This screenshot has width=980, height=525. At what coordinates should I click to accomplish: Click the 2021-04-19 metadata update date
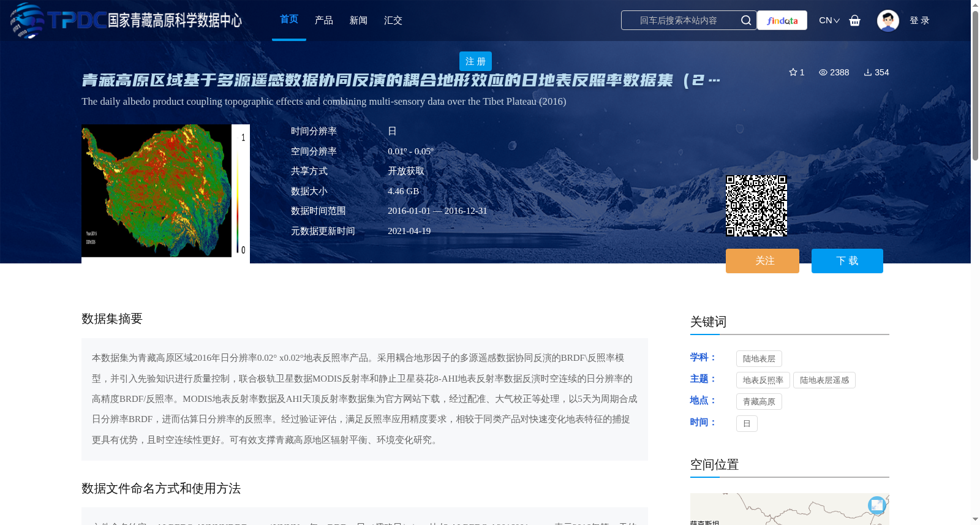(x=409, y=231)
